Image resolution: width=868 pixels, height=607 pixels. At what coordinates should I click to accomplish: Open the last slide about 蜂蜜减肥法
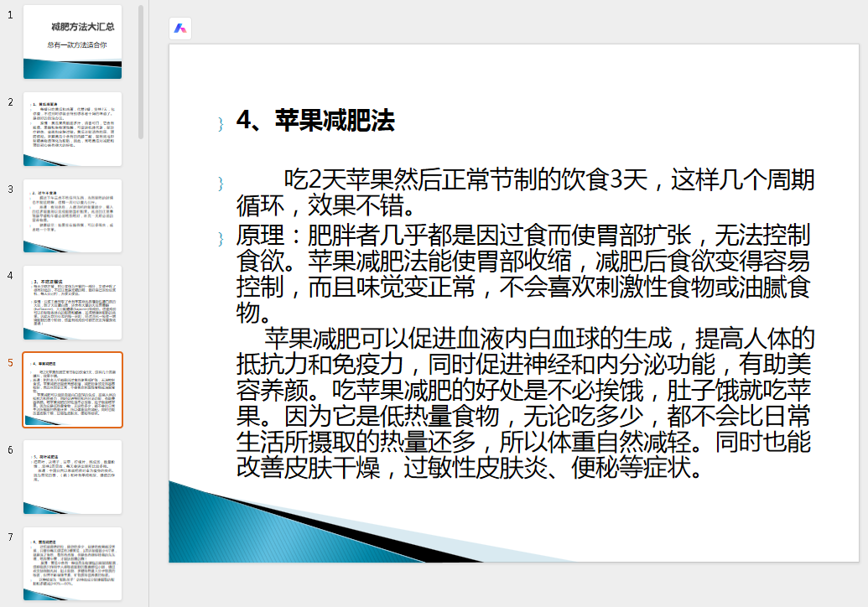[72, 563]
